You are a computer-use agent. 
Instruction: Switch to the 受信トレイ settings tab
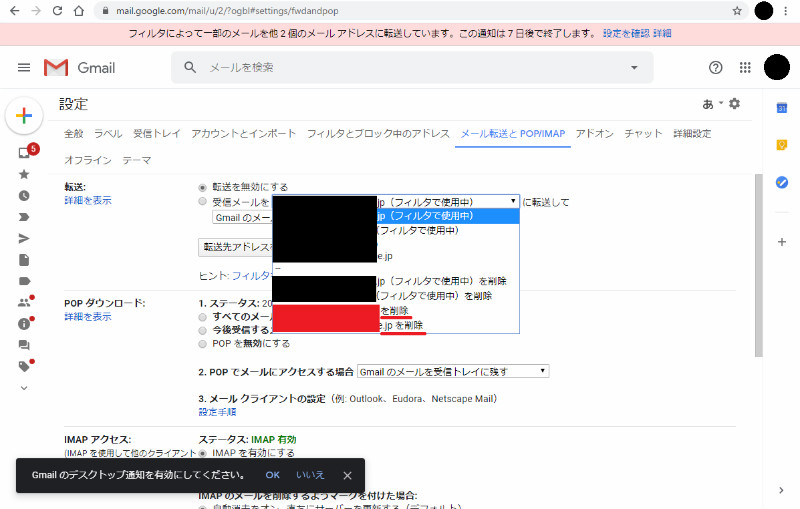[x=157, y=134]
